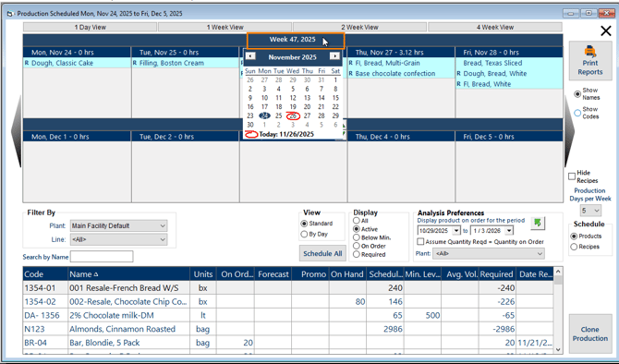Choose the Below Min. display option
The width and height of the screenshot is (619, 364).
tap(357, 237)
